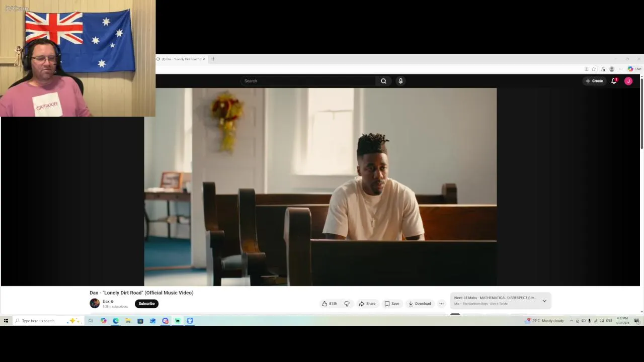
Task: Open the Microsoft Store taskbar icon
Action: [140, 321]
